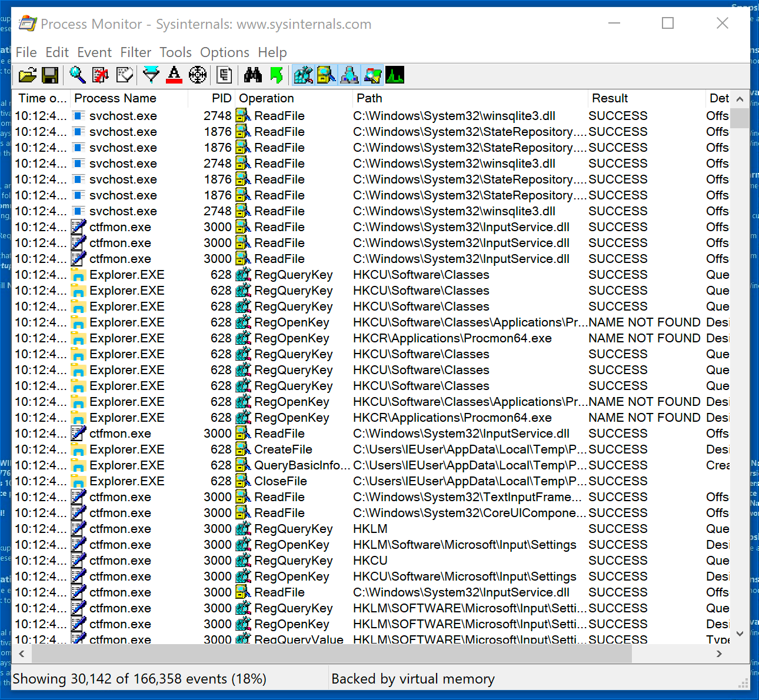Image resolution: width=759 pixels, height=700 pixels.
Task: Toggle Show Registry Activity icon
Action: click(304, 75)
